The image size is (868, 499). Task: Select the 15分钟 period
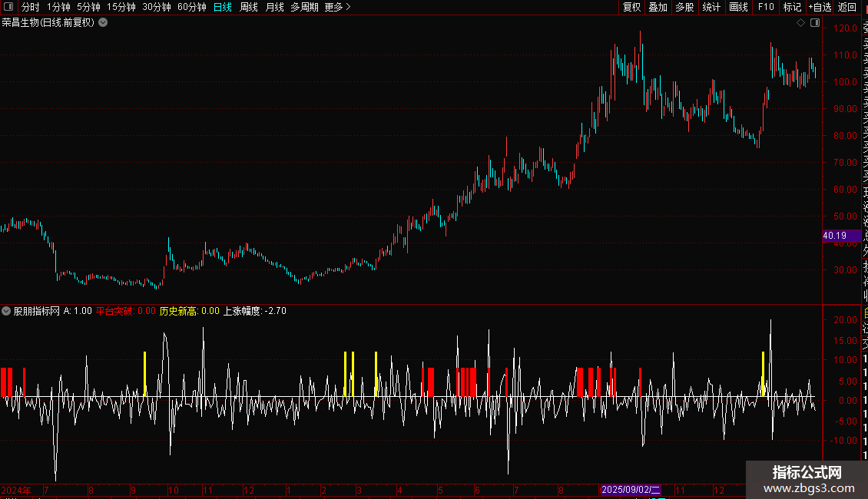pos(121,7)
